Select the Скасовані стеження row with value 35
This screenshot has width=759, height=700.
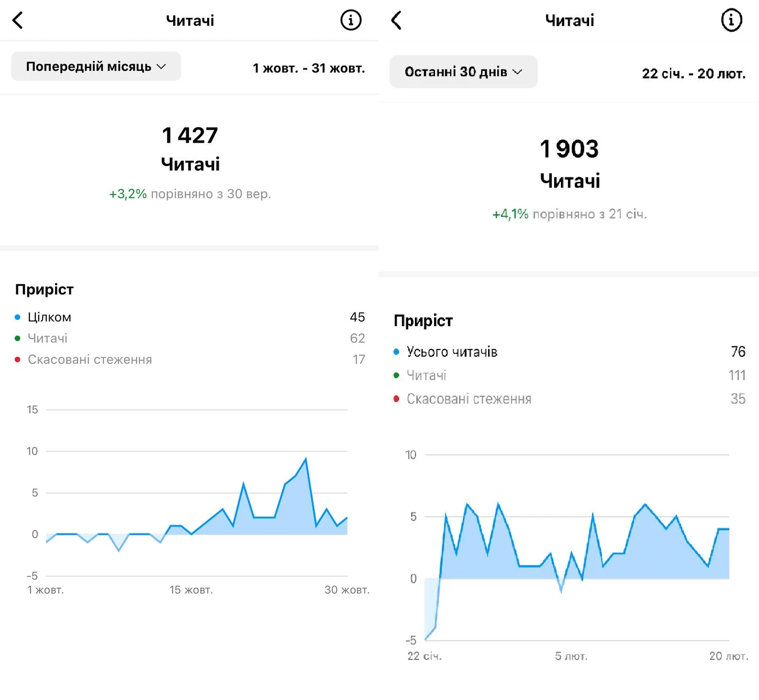[x=569, y=398]
